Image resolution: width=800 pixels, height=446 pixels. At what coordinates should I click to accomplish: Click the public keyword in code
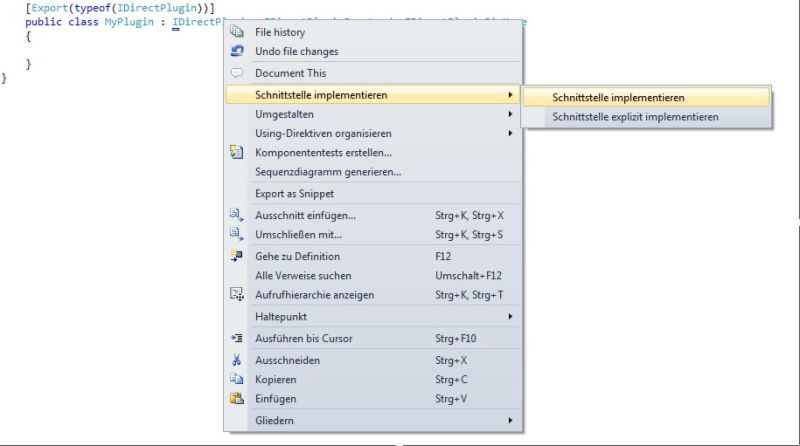click(43, 22)
